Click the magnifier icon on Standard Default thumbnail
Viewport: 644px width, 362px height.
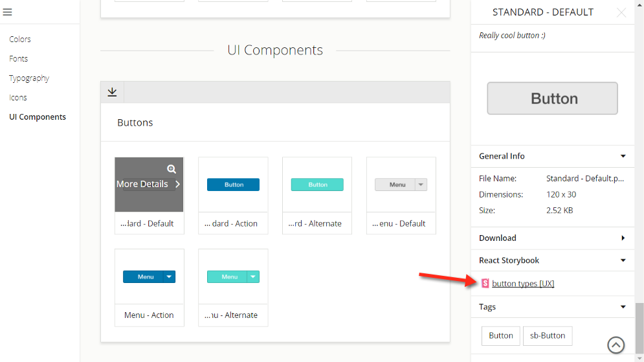point(172,169)
